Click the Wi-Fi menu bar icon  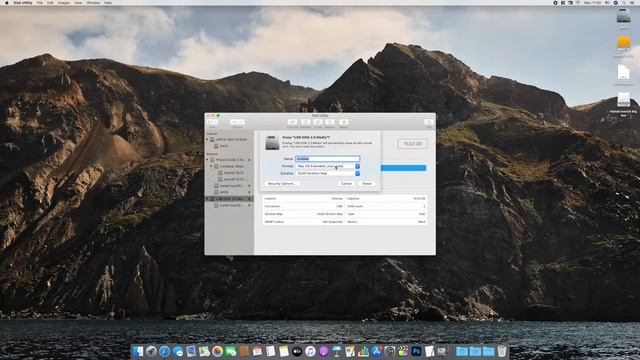coord(578,3)
